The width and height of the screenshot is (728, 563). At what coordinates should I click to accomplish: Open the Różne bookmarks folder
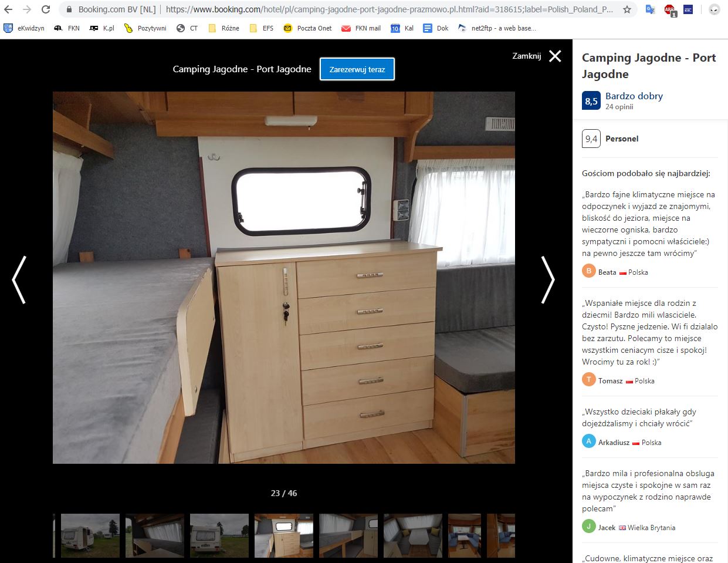coord(224,28)
